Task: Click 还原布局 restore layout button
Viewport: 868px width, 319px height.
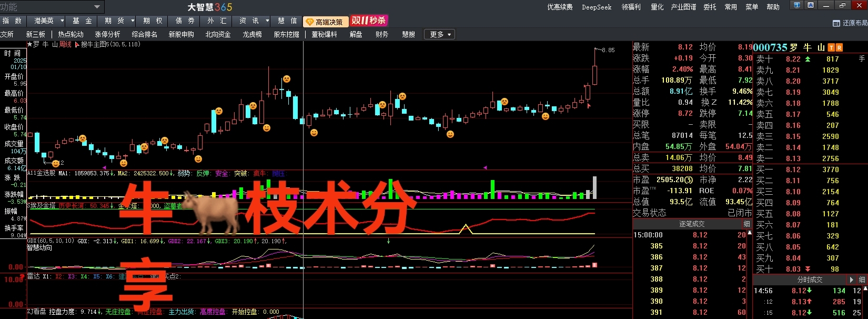Action: coord(850,23)
